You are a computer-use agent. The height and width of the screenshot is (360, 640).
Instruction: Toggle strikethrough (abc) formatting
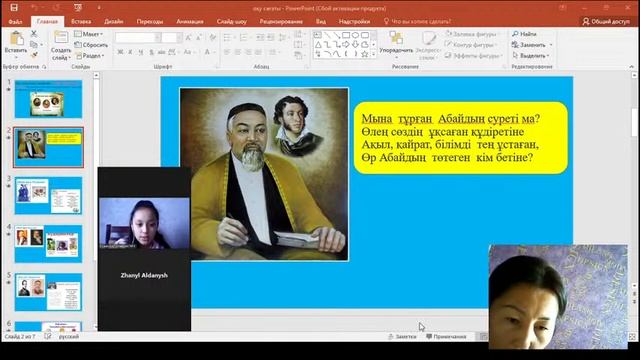pos(162,52)
